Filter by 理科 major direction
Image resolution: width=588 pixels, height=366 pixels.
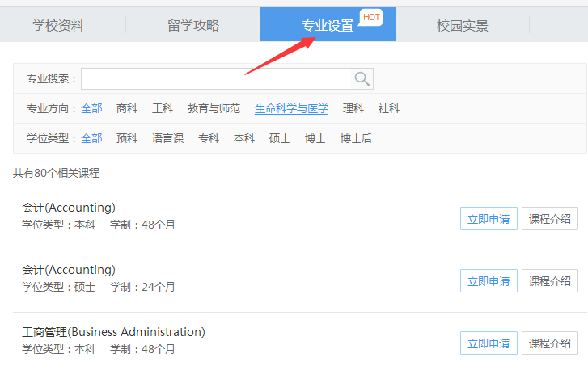353,108
